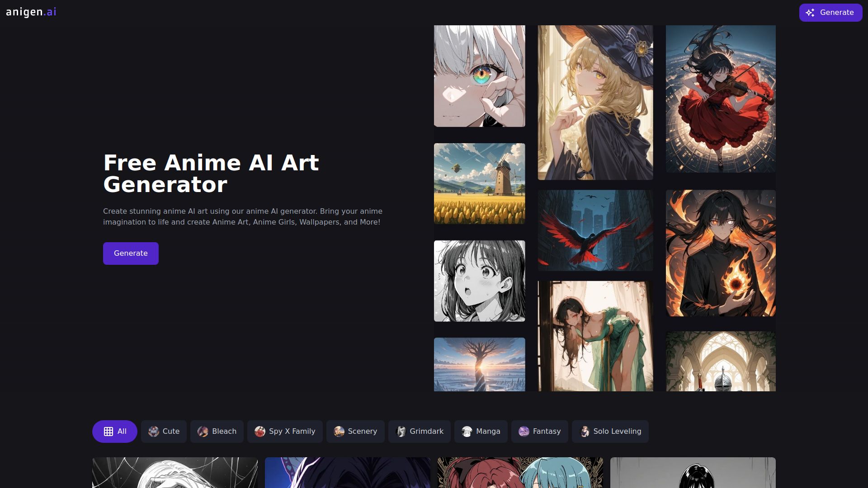Click the grid icon on the All filter
This screenshot has height=488, width=868.
coord(108,431)
